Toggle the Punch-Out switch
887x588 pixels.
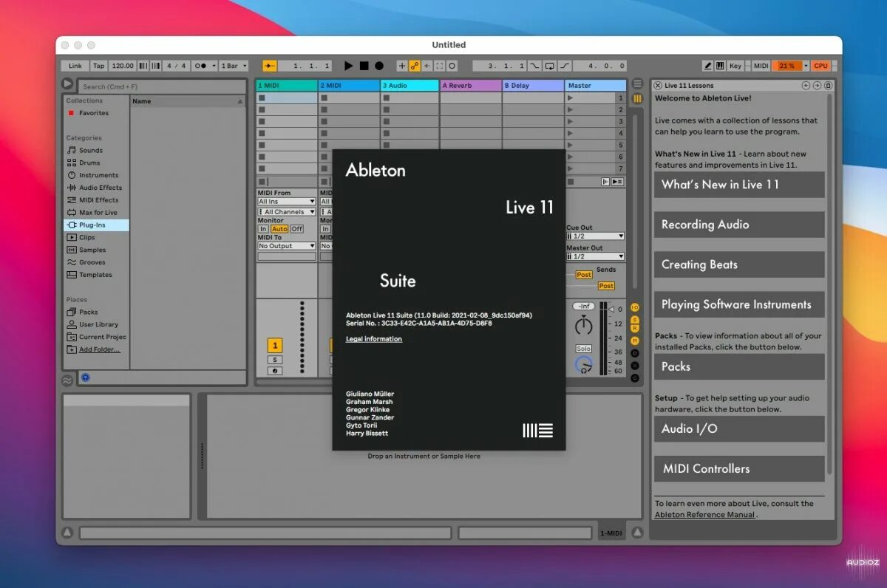click(x=565, y=66)
